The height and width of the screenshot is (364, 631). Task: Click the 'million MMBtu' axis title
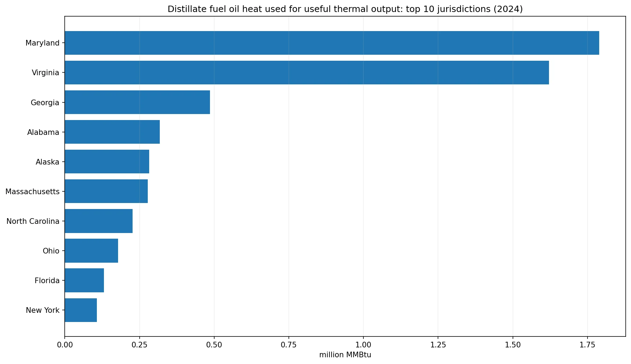(x=345, y=355)
